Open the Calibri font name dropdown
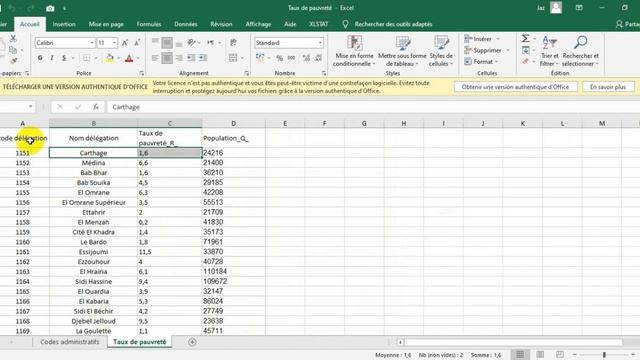Image resolution: width=640 pixels, height=360 pixels. [x=92, y=42]
